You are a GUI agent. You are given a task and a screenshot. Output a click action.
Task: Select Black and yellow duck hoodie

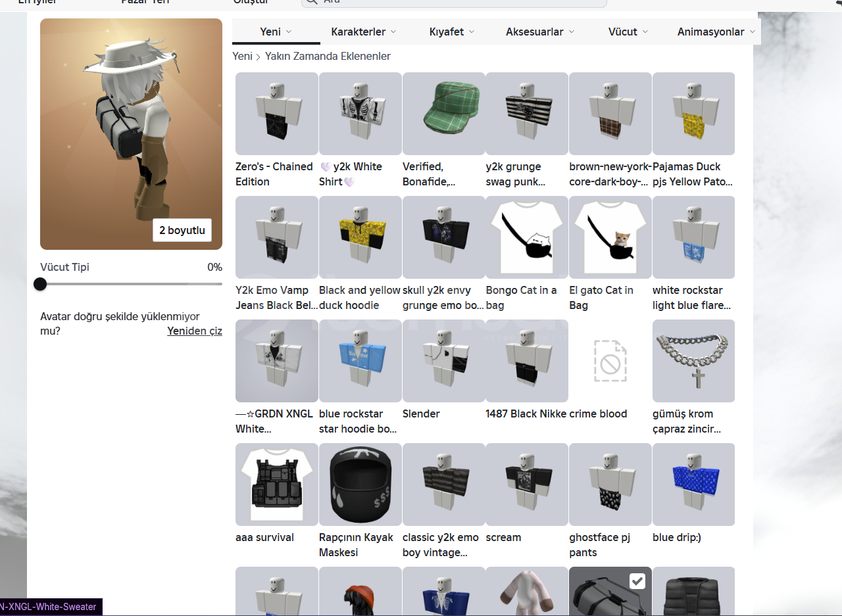pyautogui.click(x=360, y=237)
